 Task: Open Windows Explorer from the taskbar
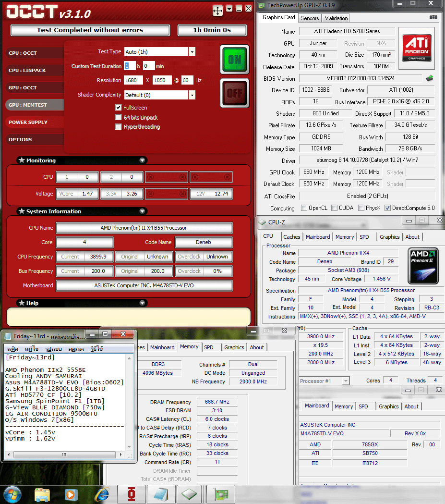click(42, 495)
